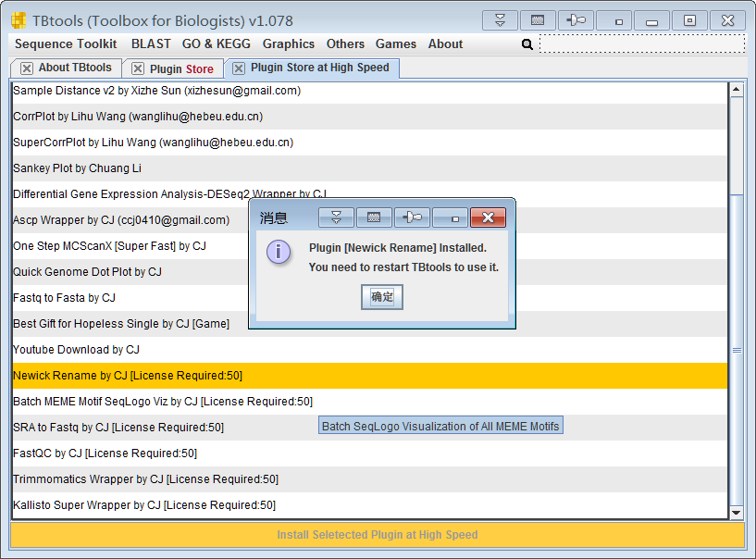Select Batch MEME Motif SeqLogo Viz plugin
Screen dimensions: 756x559
click(370, 402)
